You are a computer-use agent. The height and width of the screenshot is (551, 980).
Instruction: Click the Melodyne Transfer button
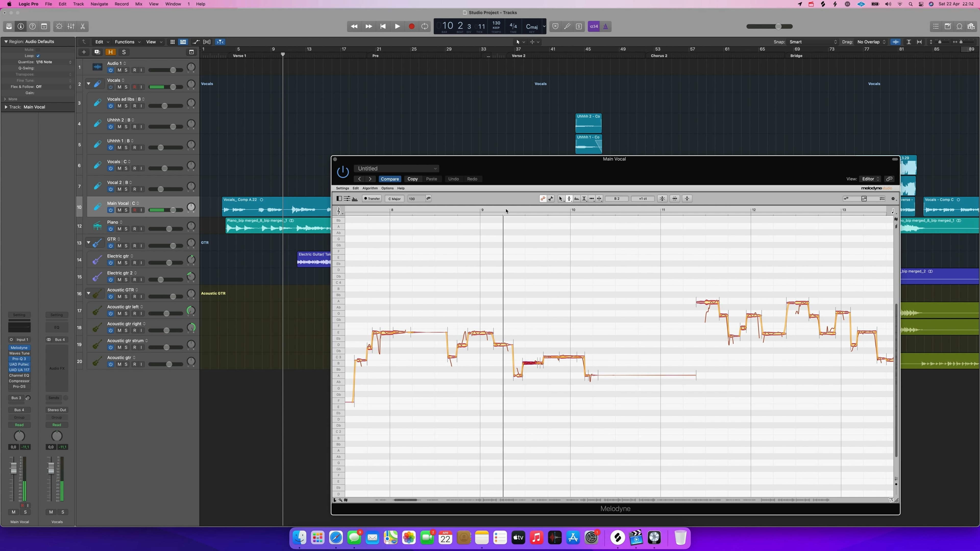(x=372, y=198)
